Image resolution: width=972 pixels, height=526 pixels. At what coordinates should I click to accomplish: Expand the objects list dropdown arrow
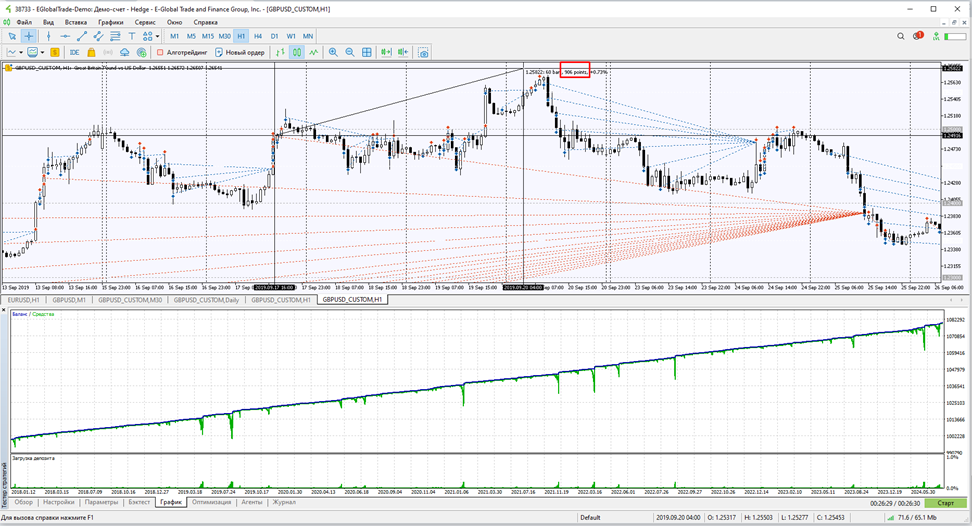click(157, 37)
